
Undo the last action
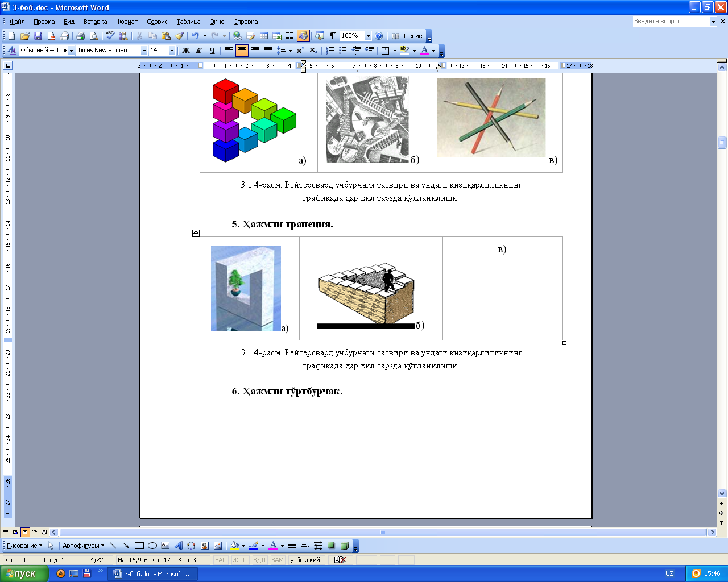click(195, 36)
